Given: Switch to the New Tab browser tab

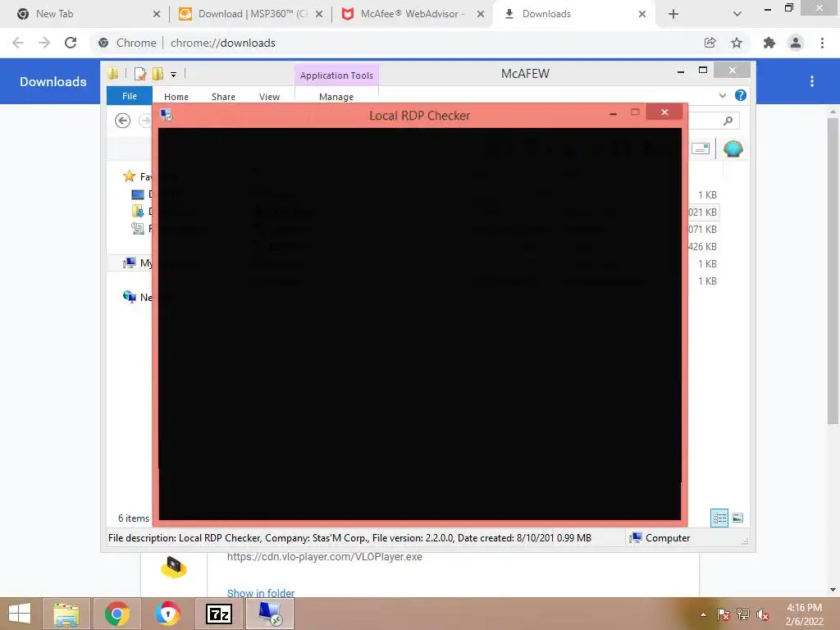Looking at the screenshot, I should coord(85,14).
